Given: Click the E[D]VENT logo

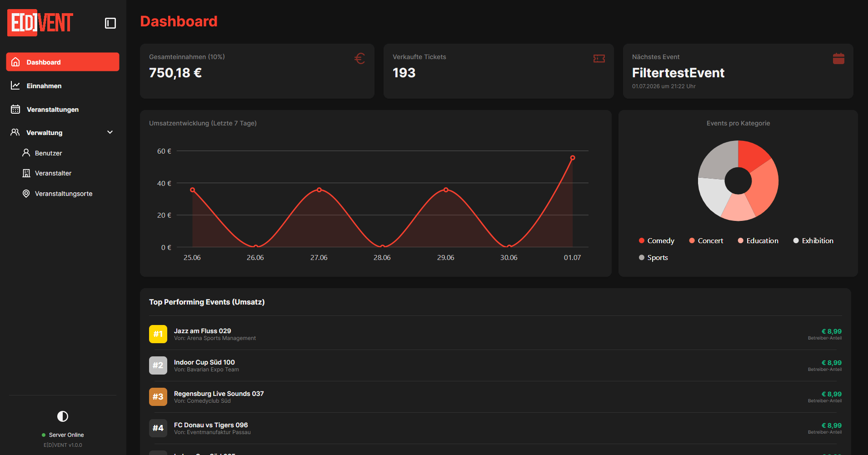Looking at the screenshot, I should (40, 23).
